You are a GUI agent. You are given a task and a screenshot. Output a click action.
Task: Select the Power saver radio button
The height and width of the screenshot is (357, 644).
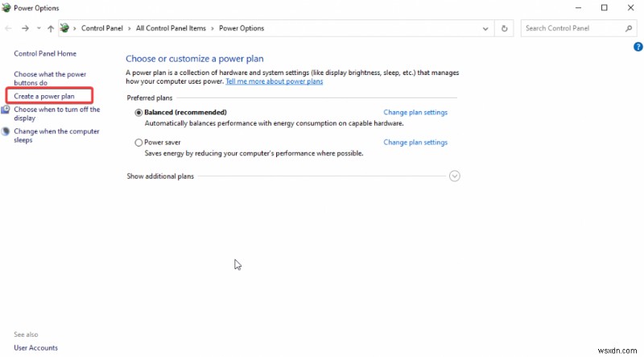click(x=138, y=143)
